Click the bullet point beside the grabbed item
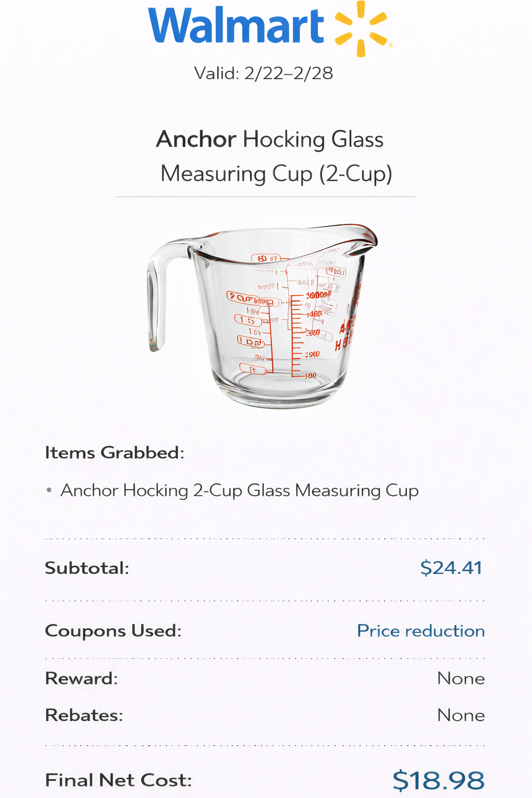This screenshot has width=532, height=798. [x=49, y=490]
